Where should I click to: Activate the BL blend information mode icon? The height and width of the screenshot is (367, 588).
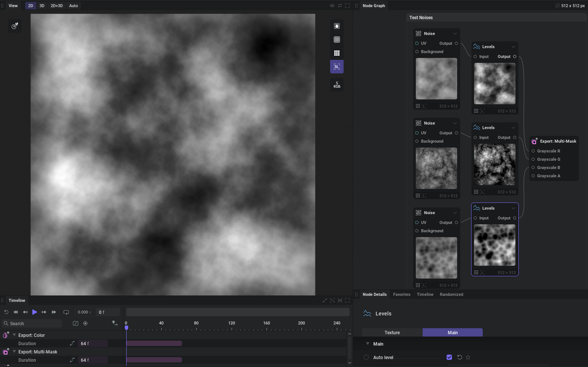pyautogui.click(x=336, y=67)
